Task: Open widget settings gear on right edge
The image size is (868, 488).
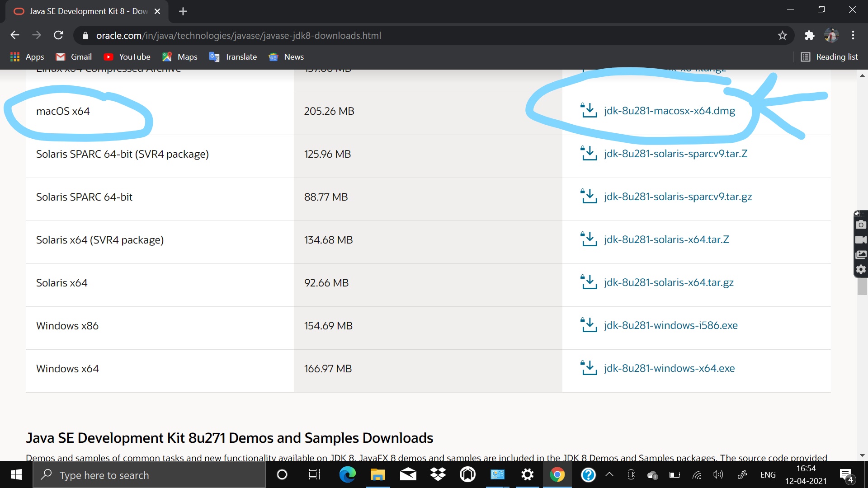Action: coord(861,269)
